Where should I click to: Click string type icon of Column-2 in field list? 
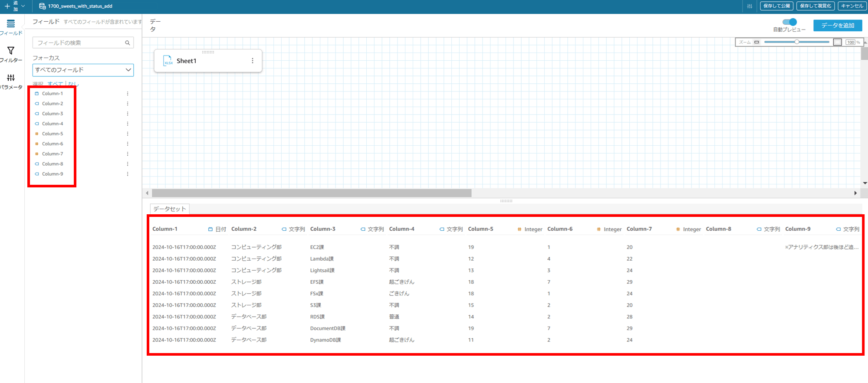click(x=37, y=104)
